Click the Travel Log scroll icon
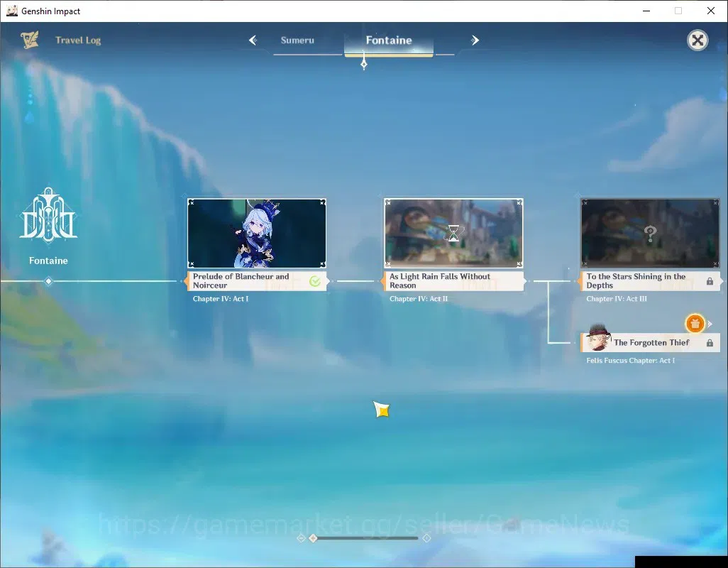 [x=30, y=40]
